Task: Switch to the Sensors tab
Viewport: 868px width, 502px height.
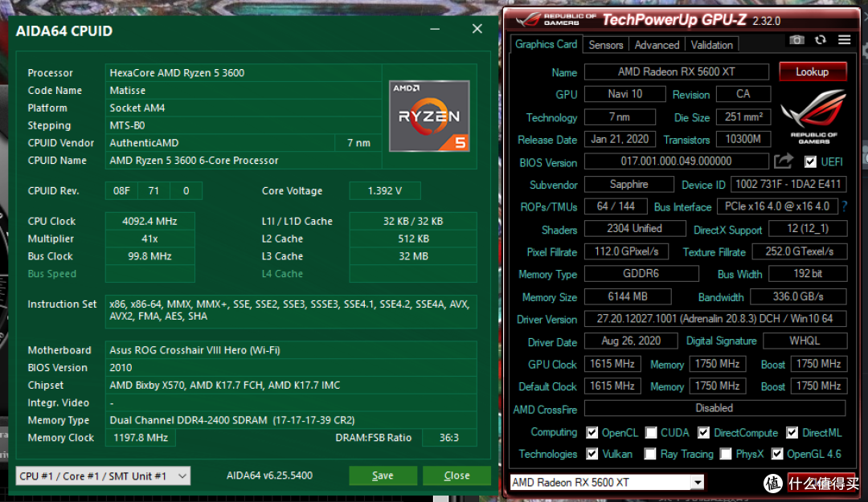Action: 606,45
